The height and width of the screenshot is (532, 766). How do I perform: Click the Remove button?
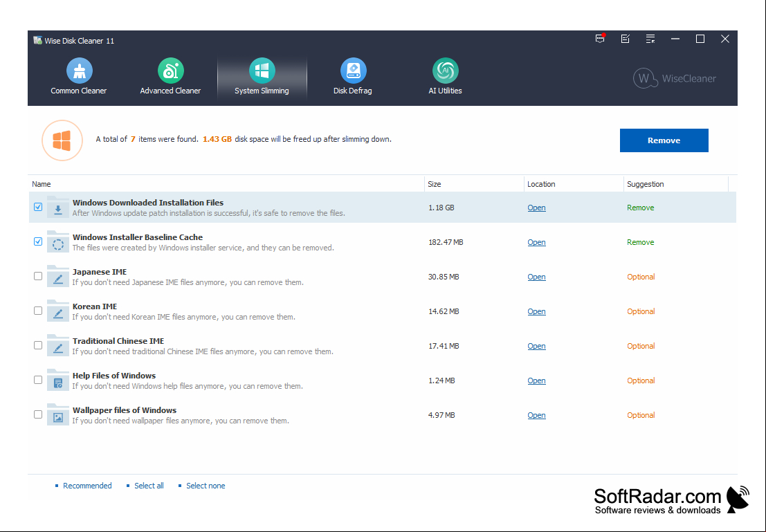(x=664, y=140)
